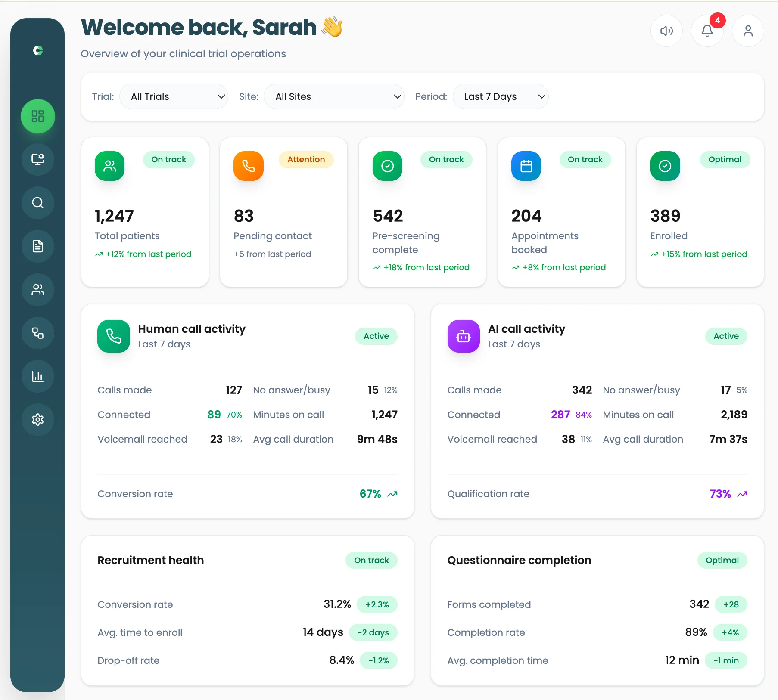778x700 pixels.
Task: Toggle the speaker sound button
Action: [666, 31]
